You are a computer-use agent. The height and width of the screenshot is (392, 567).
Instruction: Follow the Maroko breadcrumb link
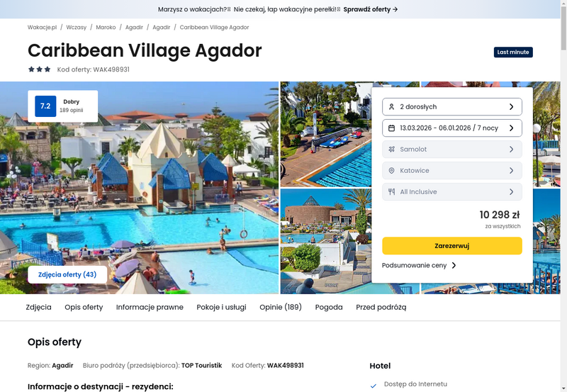106,28
